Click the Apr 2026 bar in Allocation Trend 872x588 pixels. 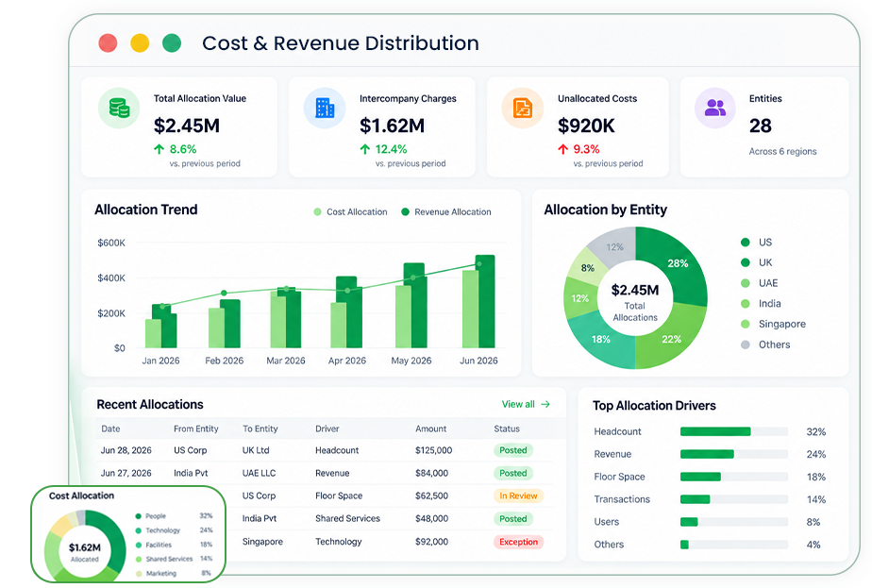346,312
